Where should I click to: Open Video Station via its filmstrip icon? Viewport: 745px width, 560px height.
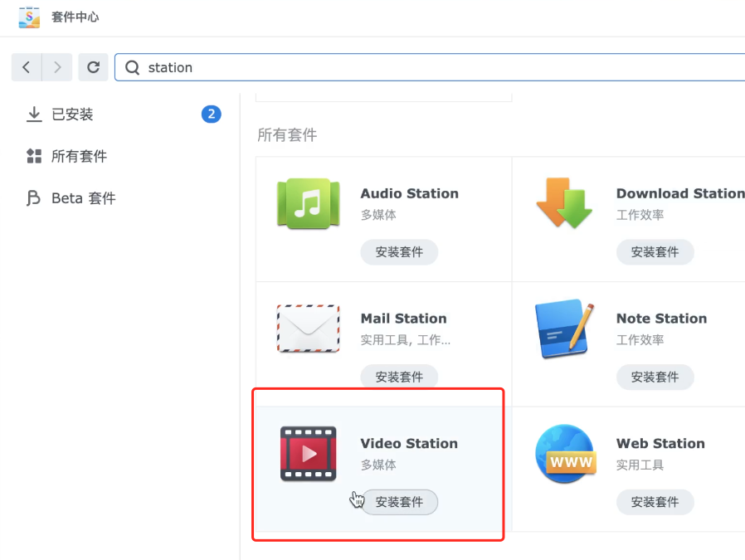click(x=308, y=453)
